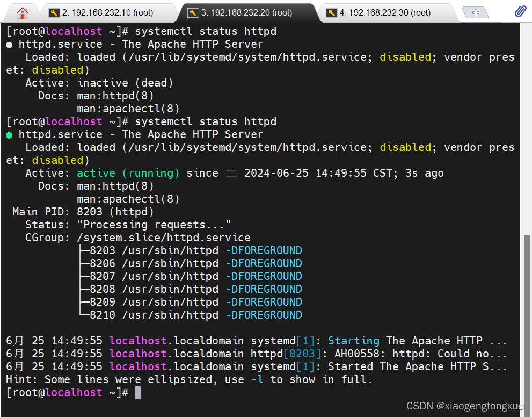Image resolution: width=532 pixels, height=417 pixels.
Task: Click 'man:apachectl(8)' under active status
Action: point(128,199)
